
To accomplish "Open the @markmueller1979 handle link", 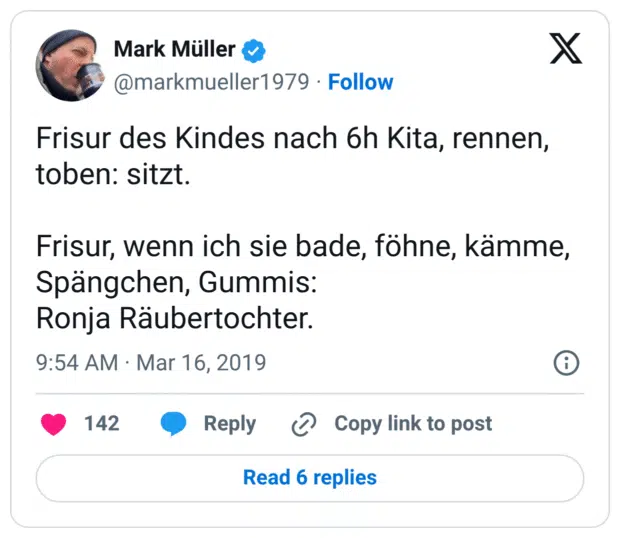I will click(x=212, y=82).
